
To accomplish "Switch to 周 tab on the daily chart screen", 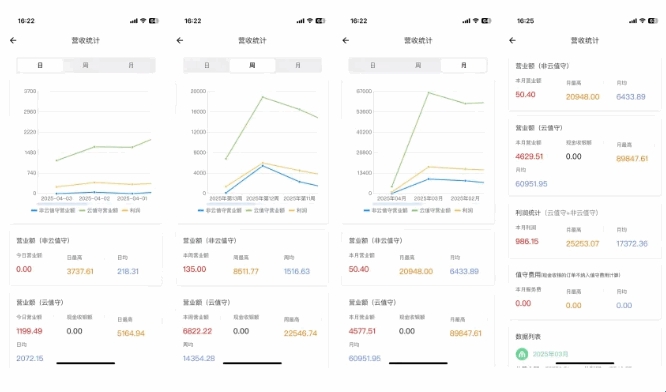I will (85, 65).
